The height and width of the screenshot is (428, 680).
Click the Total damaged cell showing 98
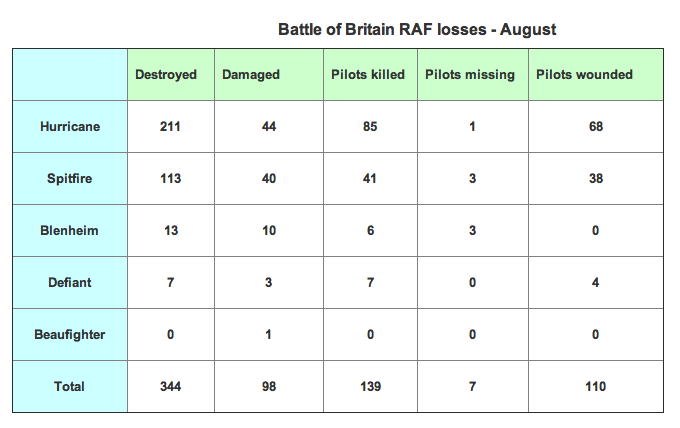[268, 387]
